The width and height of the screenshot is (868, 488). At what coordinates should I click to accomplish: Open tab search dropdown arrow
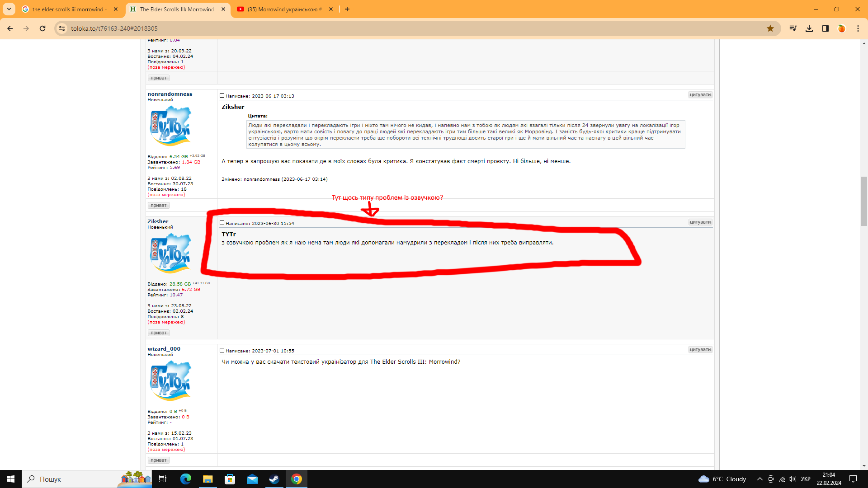(x=9, y=9)
